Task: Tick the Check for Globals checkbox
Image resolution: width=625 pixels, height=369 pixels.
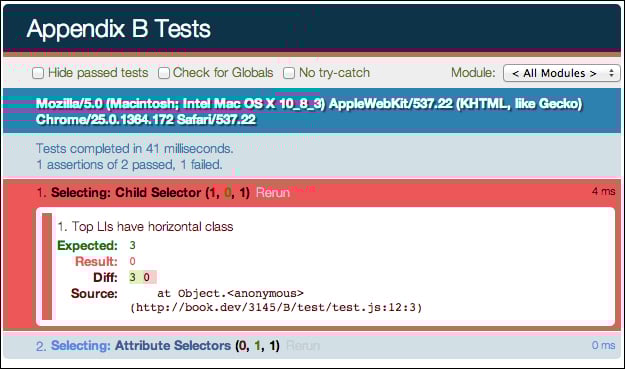Action: coord(164,73)
